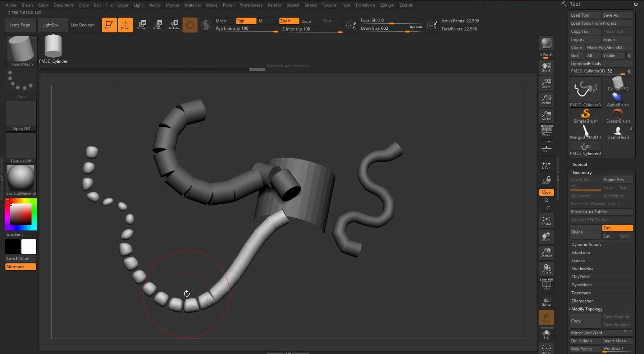Click the Make PolyMesh3D button
The height and width of the screenshot is (354, 644).
[609, 47]
